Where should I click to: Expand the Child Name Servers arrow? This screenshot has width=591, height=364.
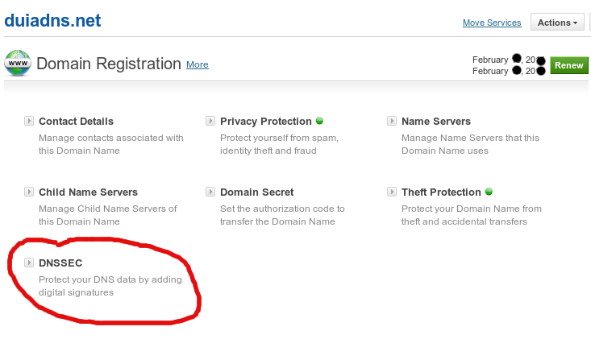[29, 192]
